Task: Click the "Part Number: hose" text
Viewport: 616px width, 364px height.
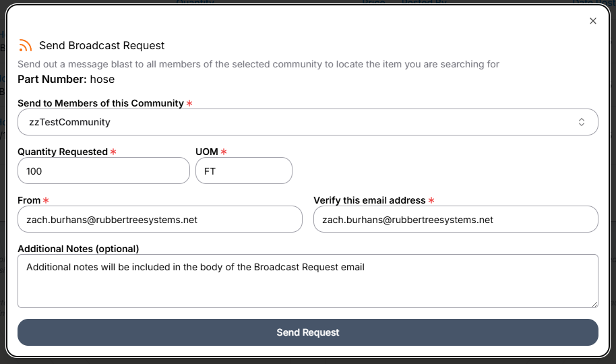Action: [x=66, y=79]
